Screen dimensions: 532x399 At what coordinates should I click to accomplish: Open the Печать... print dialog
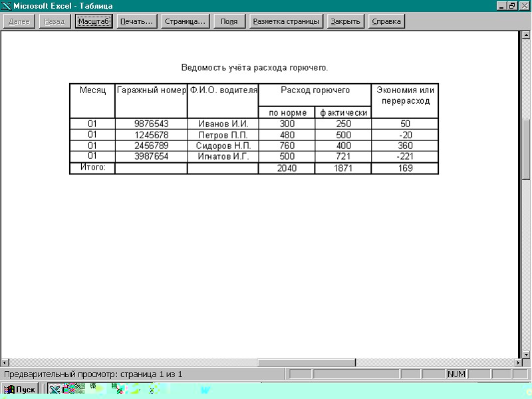pos(137,21)
